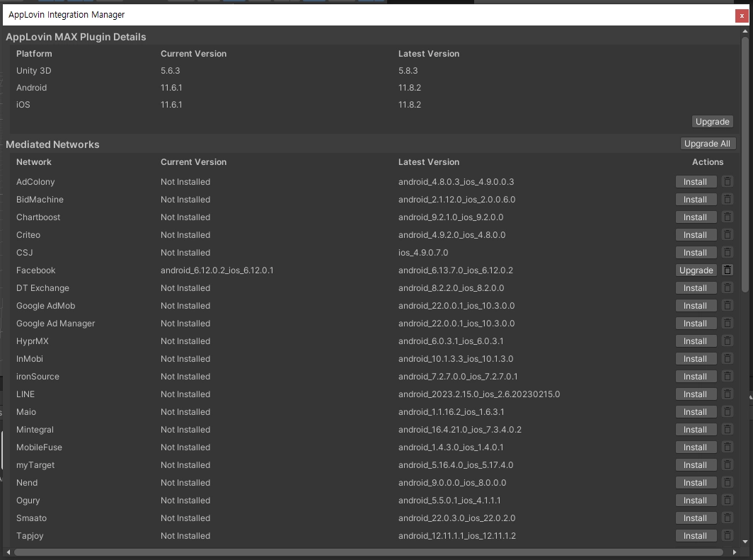
Task: Install the Chartboost adapter
Action: click(696, 217)
